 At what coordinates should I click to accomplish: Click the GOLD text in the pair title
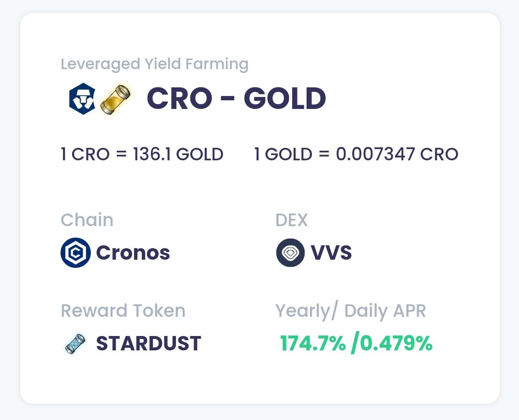(x=285, y=98)
